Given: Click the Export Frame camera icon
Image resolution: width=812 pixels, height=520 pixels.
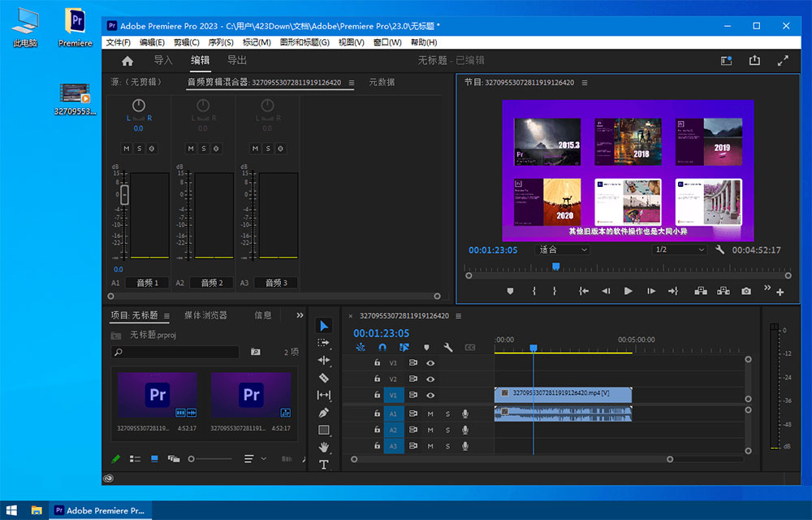Looking at the screenshot, I should point(745,290).
